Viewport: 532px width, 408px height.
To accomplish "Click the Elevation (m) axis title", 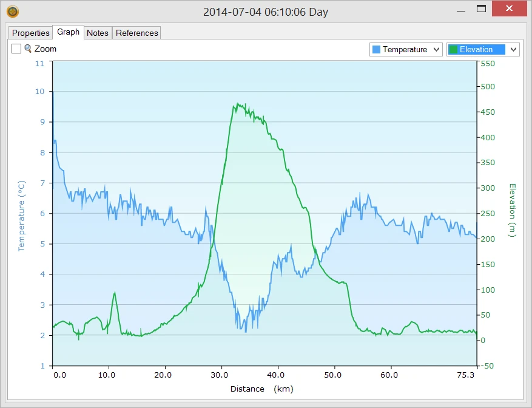I will (512, 210).
